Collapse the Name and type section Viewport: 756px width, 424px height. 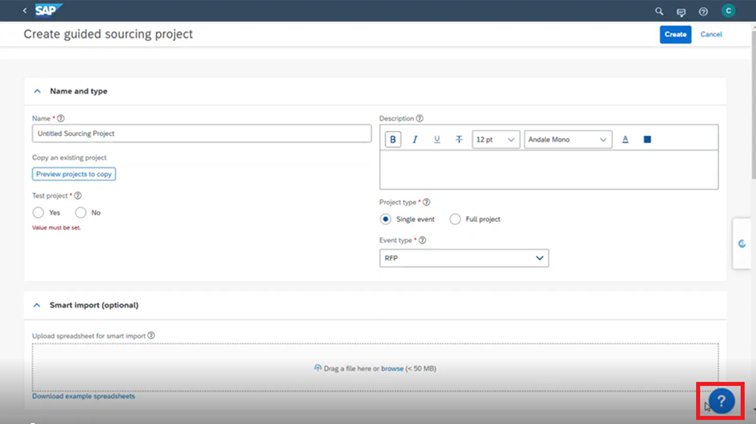(x=37, y=91)
